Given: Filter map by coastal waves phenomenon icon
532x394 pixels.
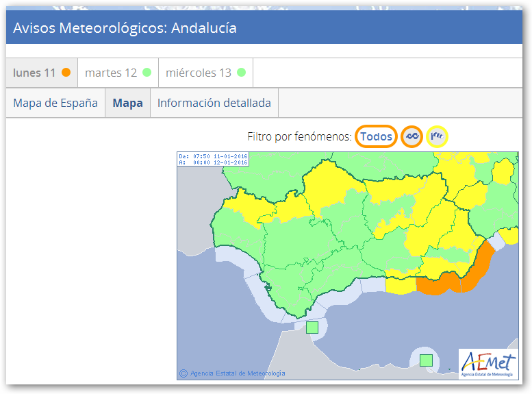Looking at the screenshot, I should [x=411, y=136].
